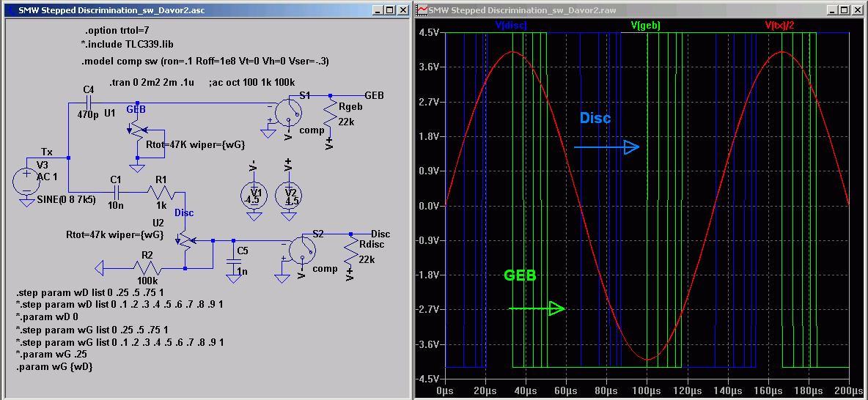Select the V(tx)/2 trace label
Viewport: 868px width, 400px height.
click(x=779, y=26)
